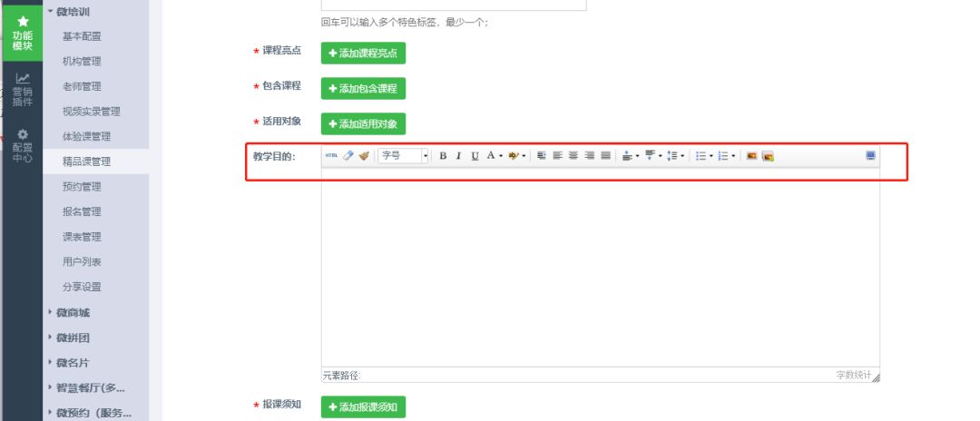Align text left

[x=557, y=155]
